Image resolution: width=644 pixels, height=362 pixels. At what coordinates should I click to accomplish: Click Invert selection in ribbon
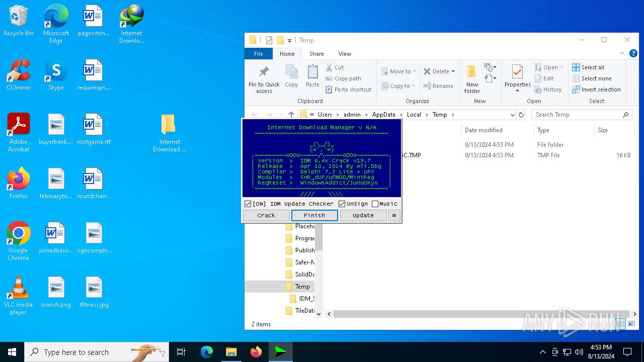click(x=596, y=89)
